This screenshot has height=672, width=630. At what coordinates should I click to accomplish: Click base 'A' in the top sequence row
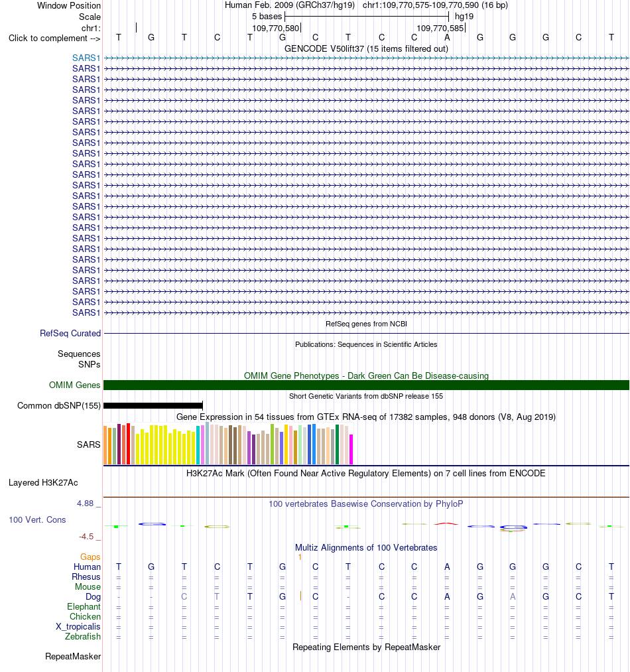[447, 38]
